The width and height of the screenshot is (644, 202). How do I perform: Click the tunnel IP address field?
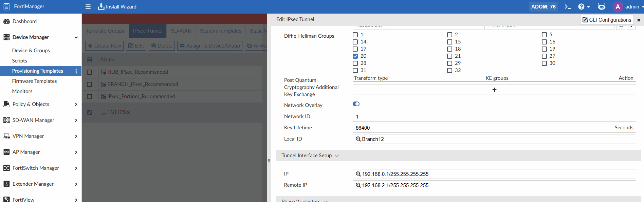coord(494,174)
